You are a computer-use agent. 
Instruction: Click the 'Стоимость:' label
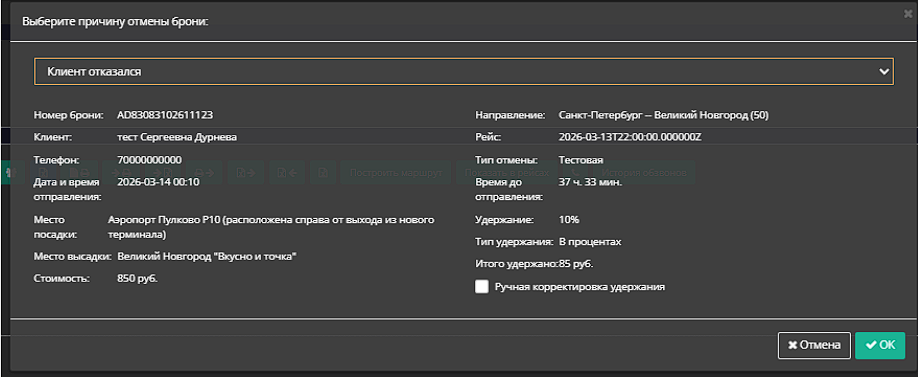pyautogui.click(x=61, y=279)
